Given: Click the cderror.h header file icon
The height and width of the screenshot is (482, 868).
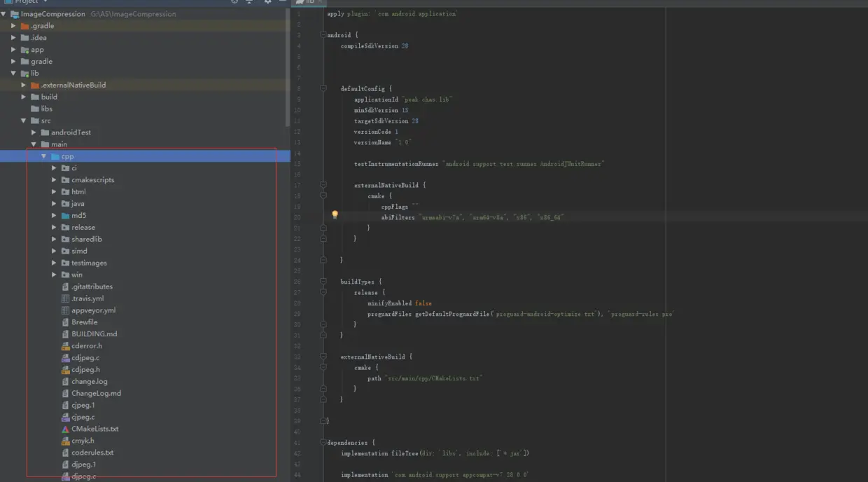Looking at the screenshot, I should [66, 346].
